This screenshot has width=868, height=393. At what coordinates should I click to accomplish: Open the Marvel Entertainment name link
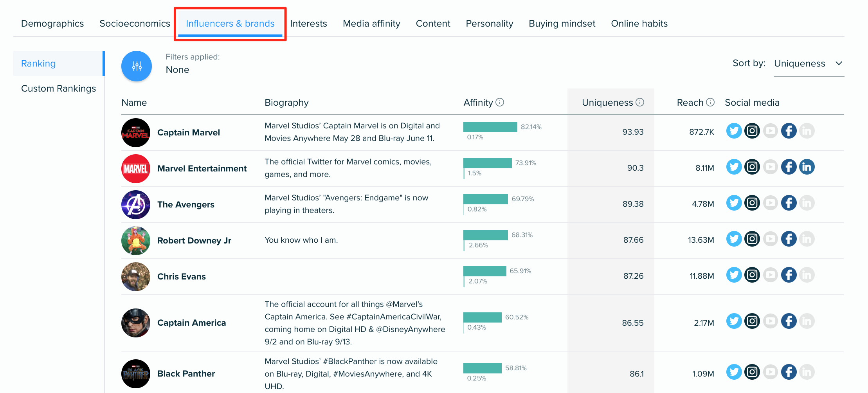(202, 169)
